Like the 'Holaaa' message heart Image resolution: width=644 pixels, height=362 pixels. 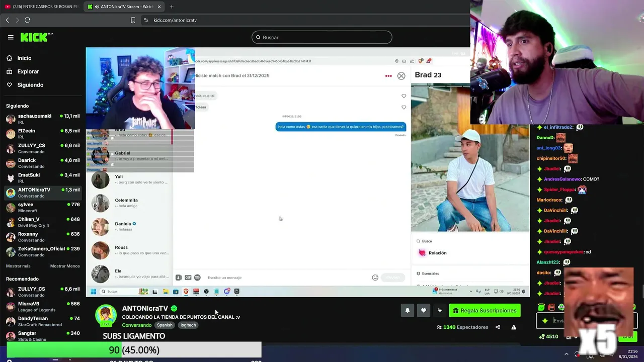pyautogui.click(x=404, y=107)
